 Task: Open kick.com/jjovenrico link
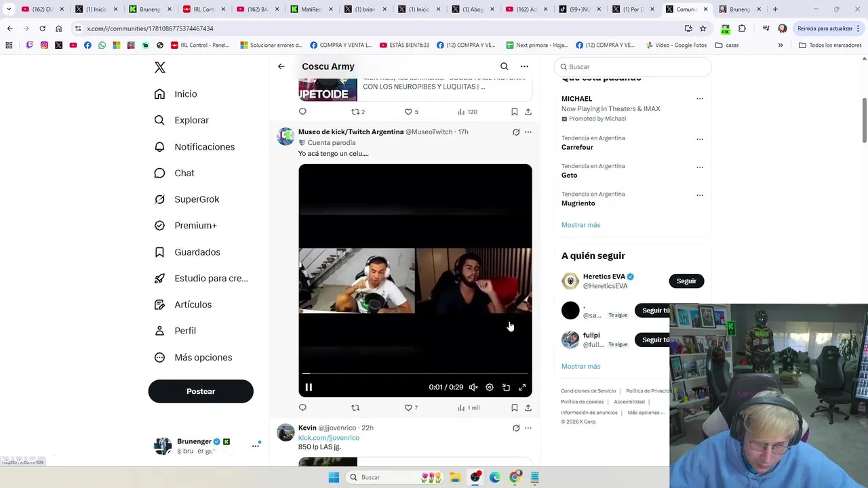click(329, 438)
